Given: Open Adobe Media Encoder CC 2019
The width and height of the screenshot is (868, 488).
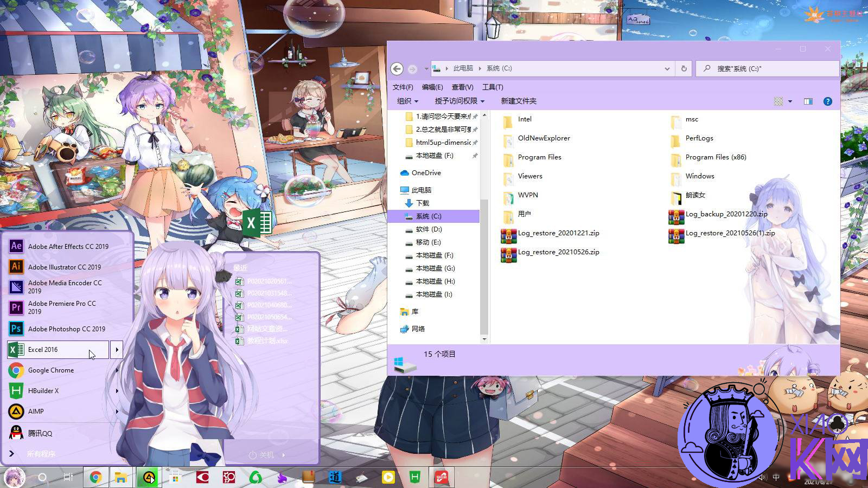Looking at the screenshot, I should point(64,287).
